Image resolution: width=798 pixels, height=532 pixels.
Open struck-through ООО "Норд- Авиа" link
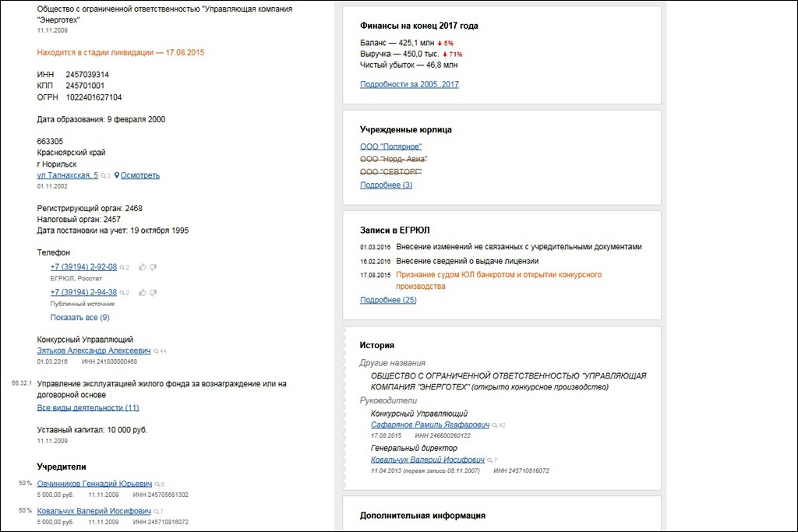[394, 159]
